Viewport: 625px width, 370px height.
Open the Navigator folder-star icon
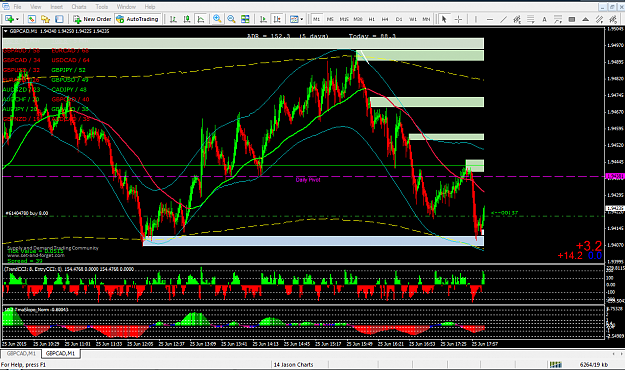(45, 19)
